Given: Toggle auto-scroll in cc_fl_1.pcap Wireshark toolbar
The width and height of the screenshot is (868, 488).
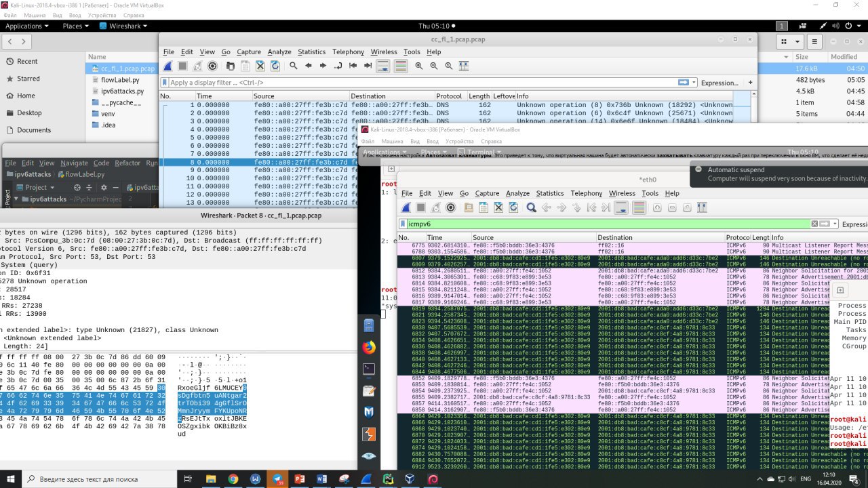Looking at the screenshot, I should (x=383, y=66).
